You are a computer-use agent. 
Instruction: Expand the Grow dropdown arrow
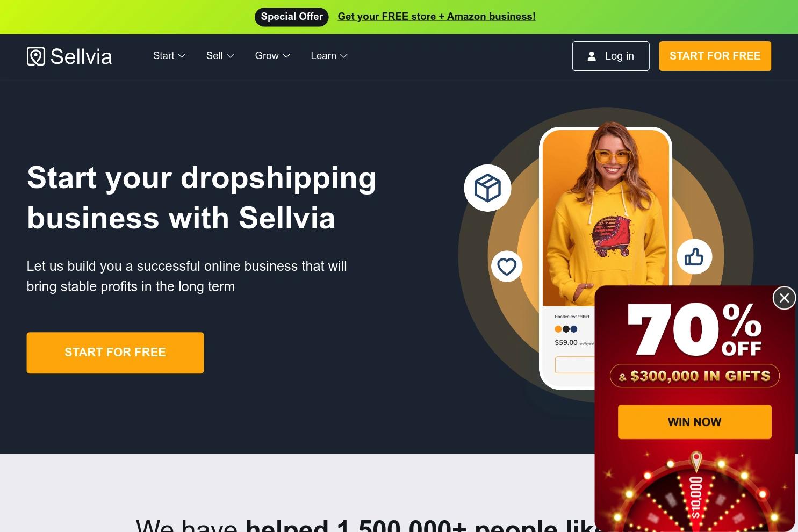[x=286, y=56]
